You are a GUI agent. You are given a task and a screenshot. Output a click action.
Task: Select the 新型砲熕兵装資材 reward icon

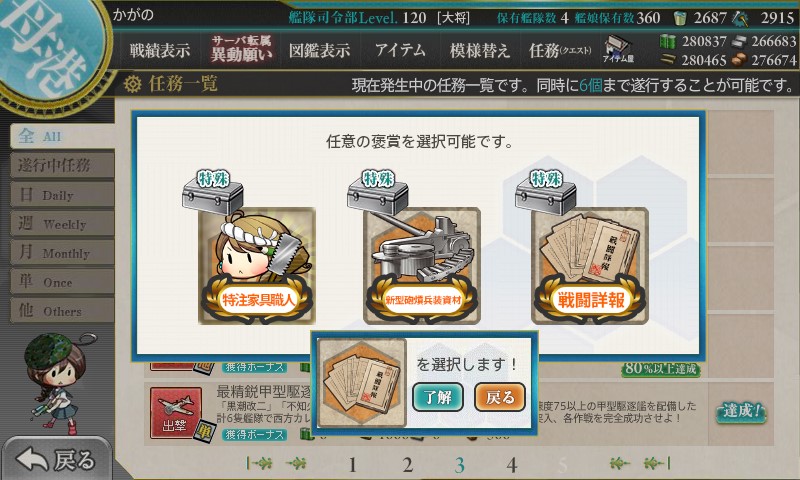point(421,265)
